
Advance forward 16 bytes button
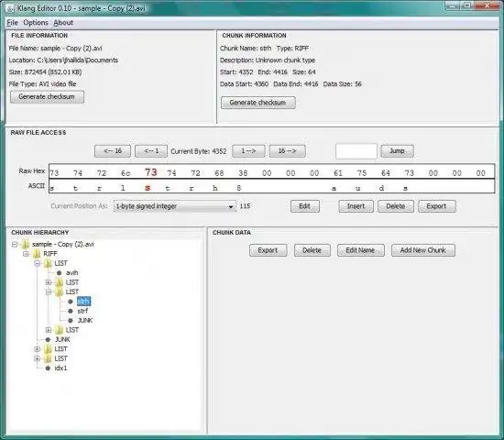tap(287, 151)
